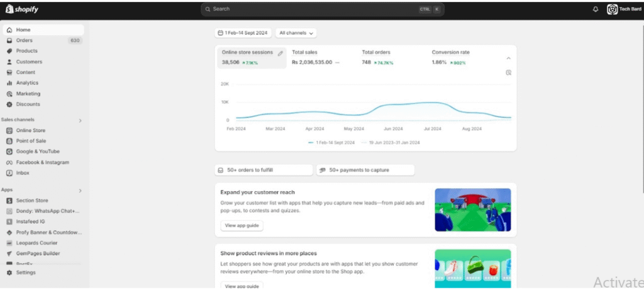
Task: Collapse the metrics card with the chevron
Action: pyautogui.click(x=508, y=58)
